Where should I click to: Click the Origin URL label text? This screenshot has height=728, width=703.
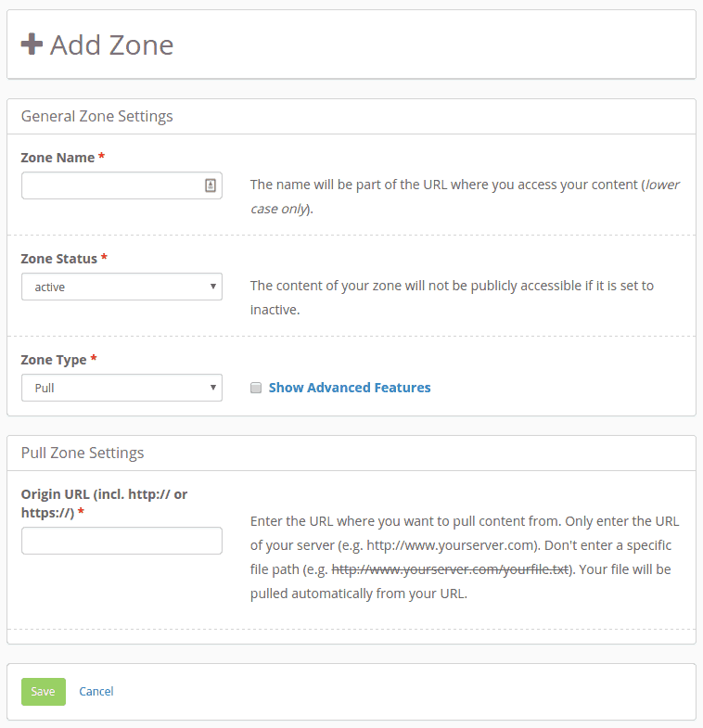click(x=104, y=504)
